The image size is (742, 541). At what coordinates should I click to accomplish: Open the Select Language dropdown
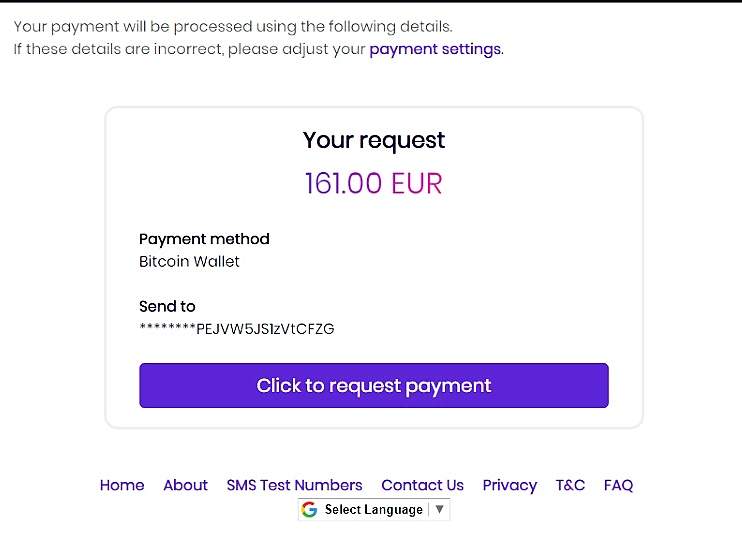tap(373, 510)
